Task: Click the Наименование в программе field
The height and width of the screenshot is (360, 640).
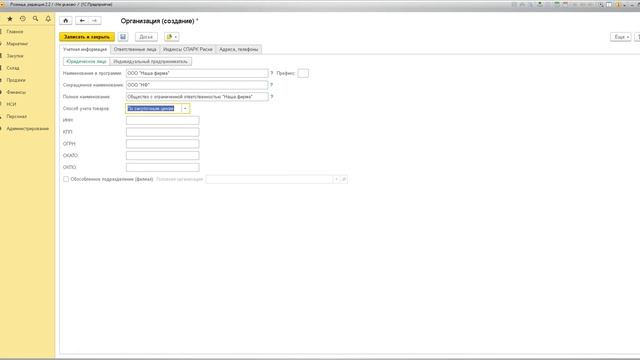Action: coord(197,73)
